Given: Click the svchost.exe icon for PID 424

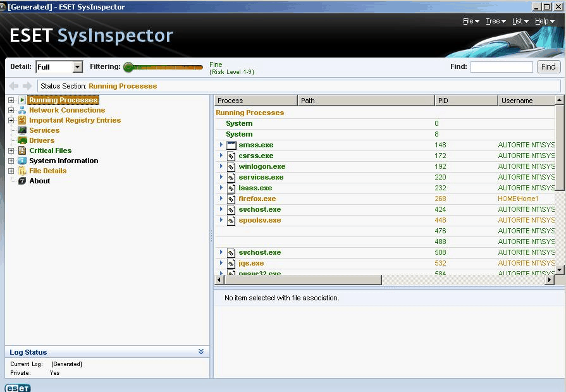Looking at the screenshot, I should click(231, 210).
